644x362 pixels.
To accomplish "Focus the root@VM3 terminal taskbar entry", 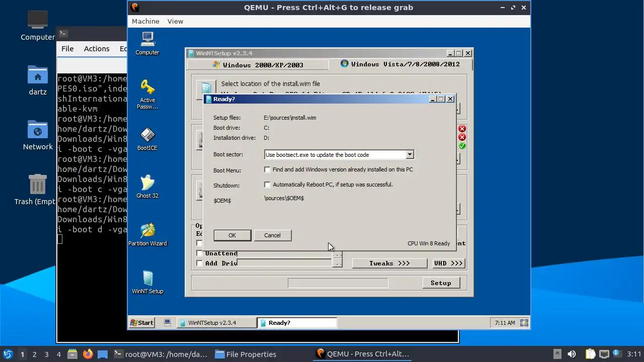I will (160, 354).
